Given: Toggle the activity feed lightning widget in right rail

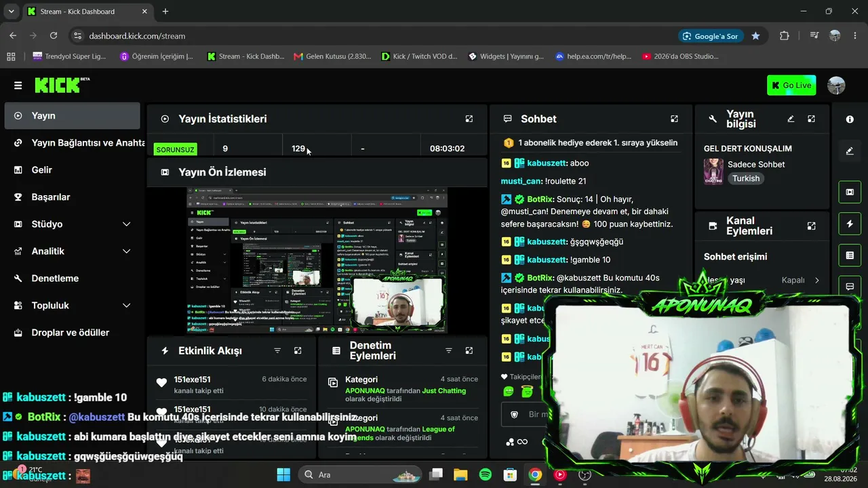Looking at the screenshot, I should [850, 224].
